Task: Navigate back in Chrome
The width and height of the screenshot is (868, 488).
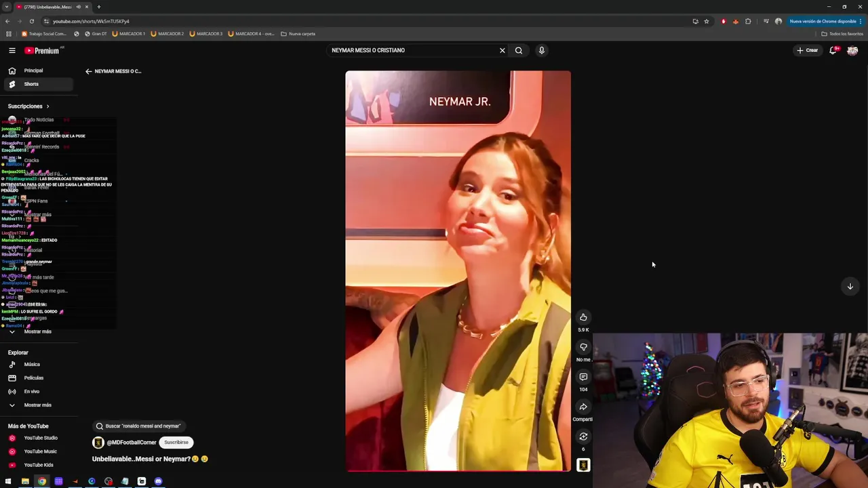Action: point(7,21)
